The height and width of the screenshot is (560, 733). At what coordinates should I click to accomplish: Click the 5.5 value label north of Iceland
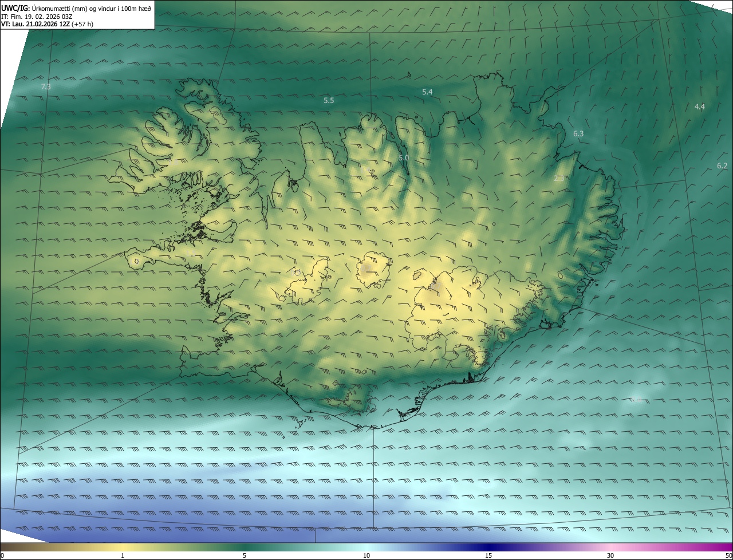point(329,100)
